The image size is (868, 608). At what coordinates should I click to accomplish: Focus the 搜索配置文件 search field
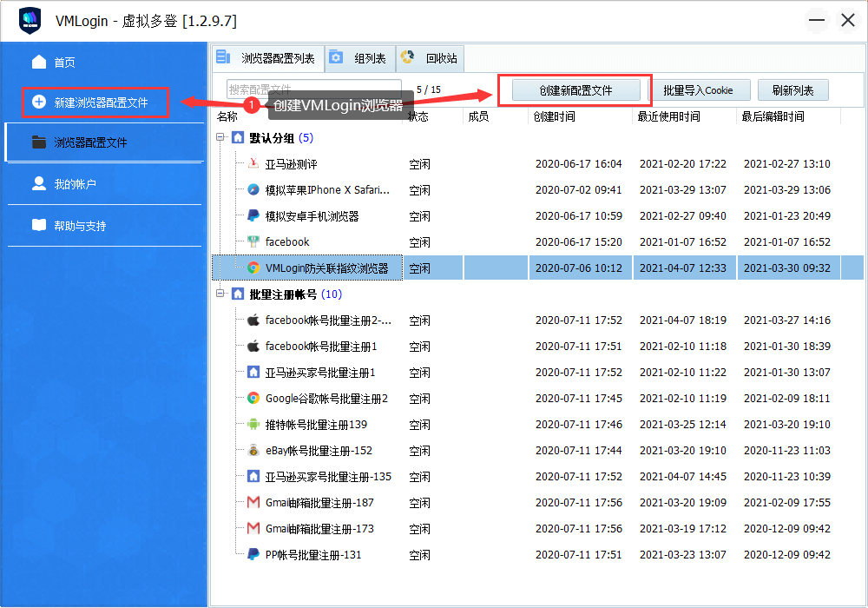[314, 89]
